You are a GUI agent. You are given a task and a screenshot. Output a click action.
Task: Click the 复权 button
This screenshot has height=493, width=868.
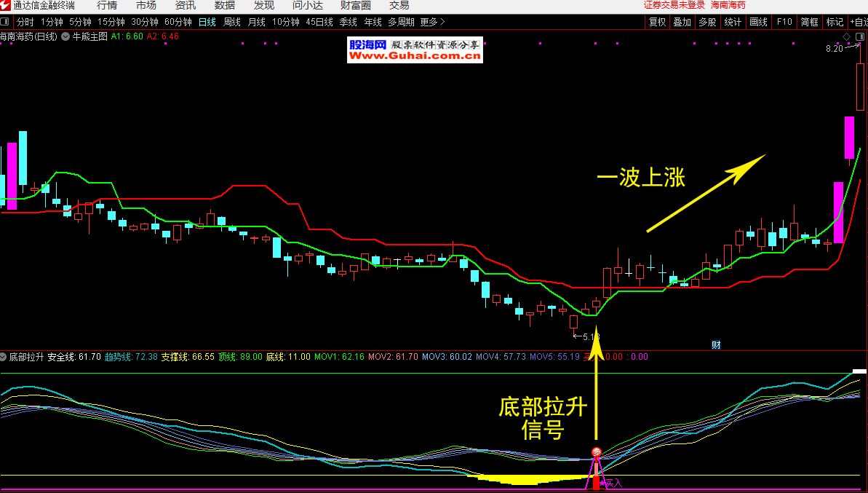tap(657, 22)
